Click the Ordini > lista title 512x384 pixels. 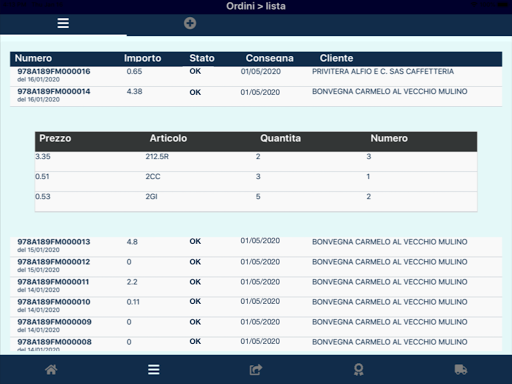pos(256,6)
